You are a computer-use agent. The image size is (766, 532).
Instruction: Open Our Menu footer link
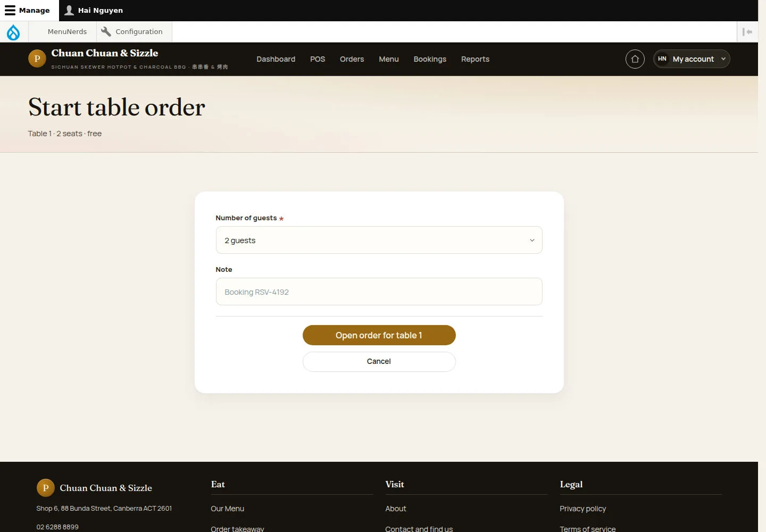(x=227, y=509)
